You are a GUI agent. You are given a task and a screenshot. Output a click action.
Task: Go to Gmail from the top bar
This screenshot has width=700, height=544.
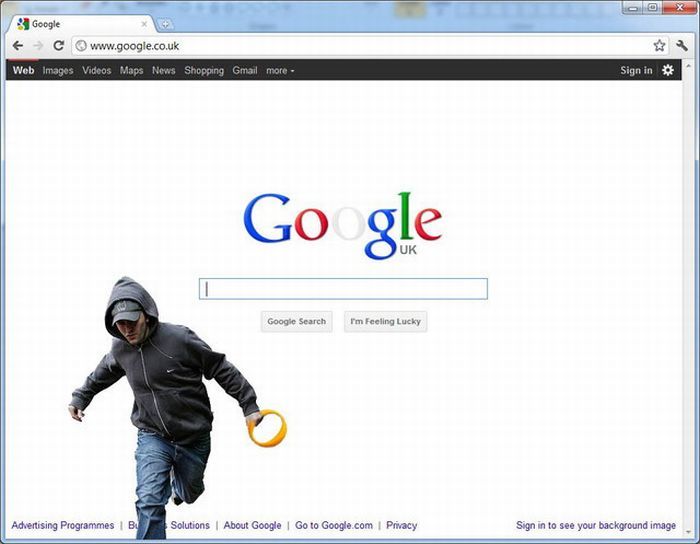click(245, 71)
